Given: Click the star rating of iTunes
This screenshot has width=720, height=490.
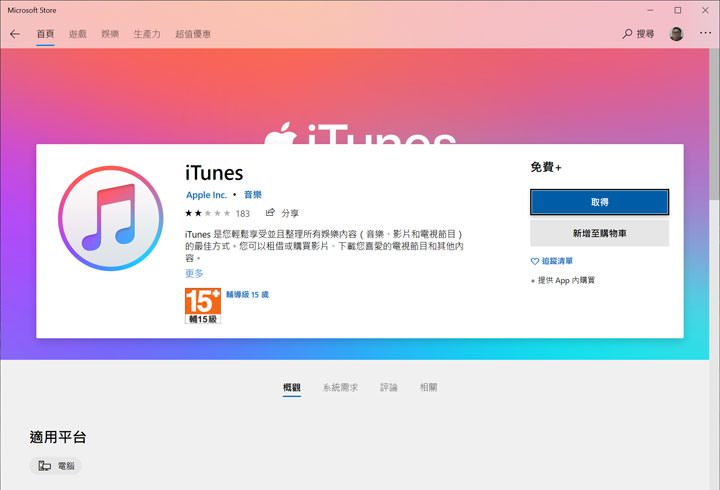Looking at the screenshot, I should coord(208,213).
